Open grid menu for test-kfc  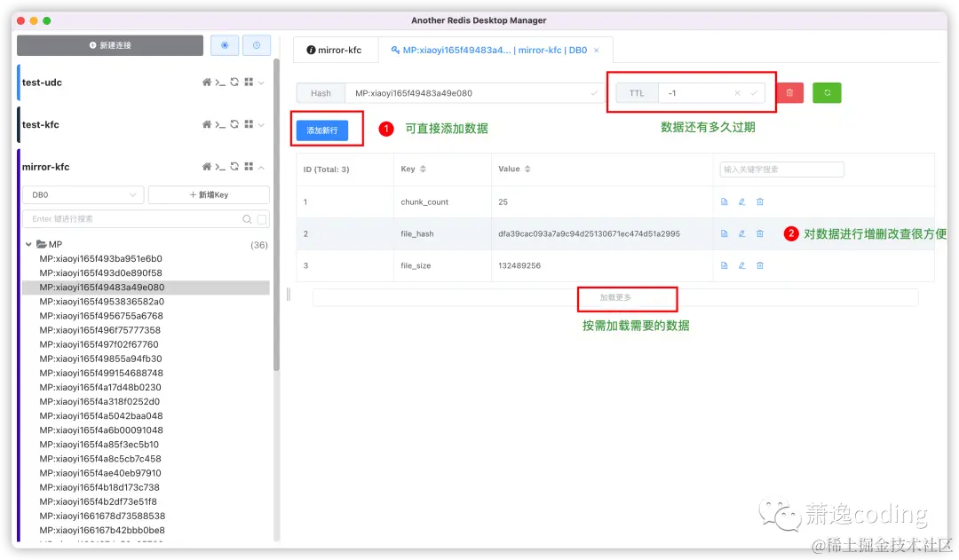[249, 124]
